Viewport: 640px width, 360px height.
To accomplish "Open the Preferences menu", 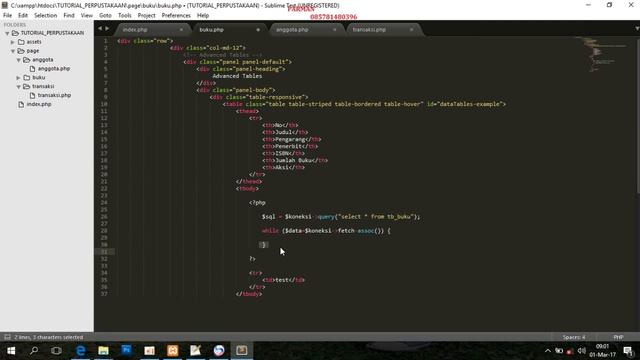I will [176, 16].
